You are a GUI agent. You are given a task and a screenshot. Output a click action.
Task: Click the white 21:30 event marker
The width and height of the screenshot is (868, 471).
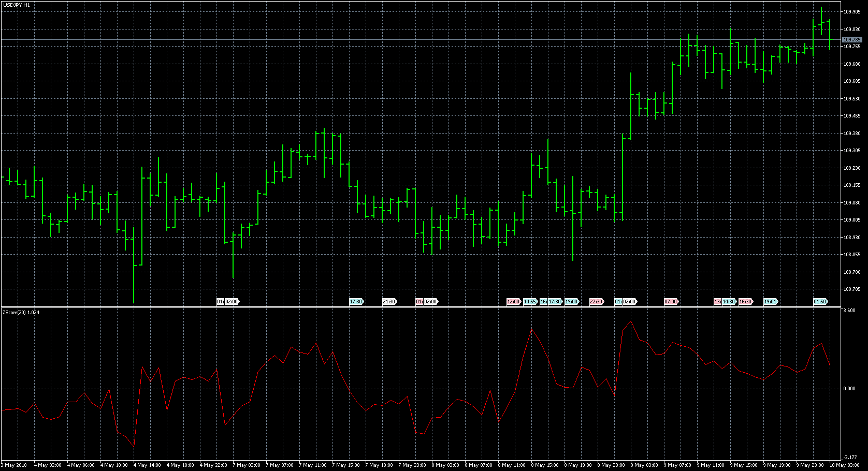click(389, 302)
